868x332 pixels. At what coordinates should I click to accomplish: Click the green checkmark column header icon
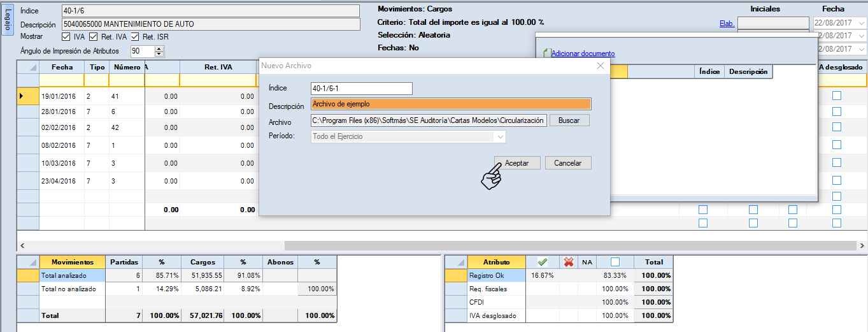click(543, 262)
